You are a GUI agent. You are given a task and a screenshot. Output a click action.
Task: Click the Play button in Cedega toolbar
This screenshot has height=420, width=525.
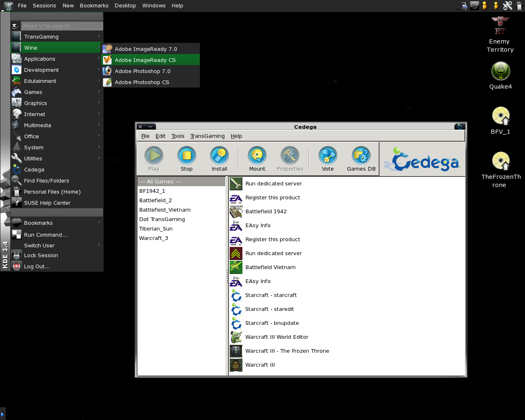[154, 159]
